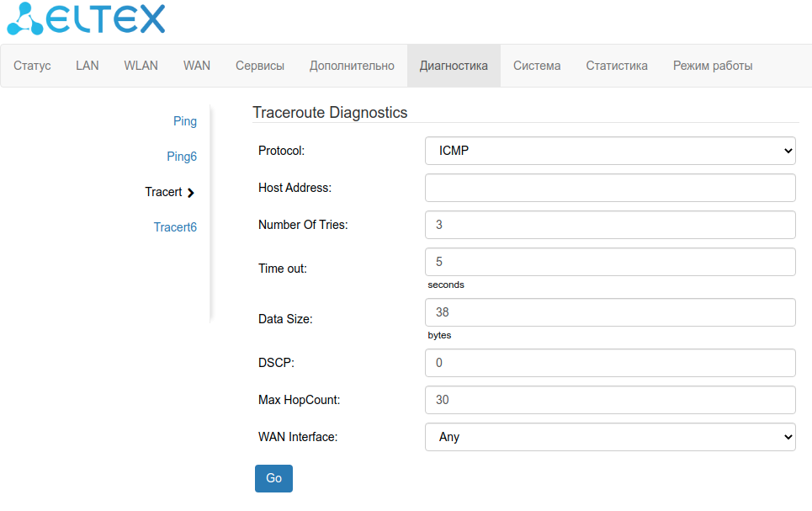812x511 pixels.
Task: Go to the Статистика tab
Action: click(x=617, y=66)
